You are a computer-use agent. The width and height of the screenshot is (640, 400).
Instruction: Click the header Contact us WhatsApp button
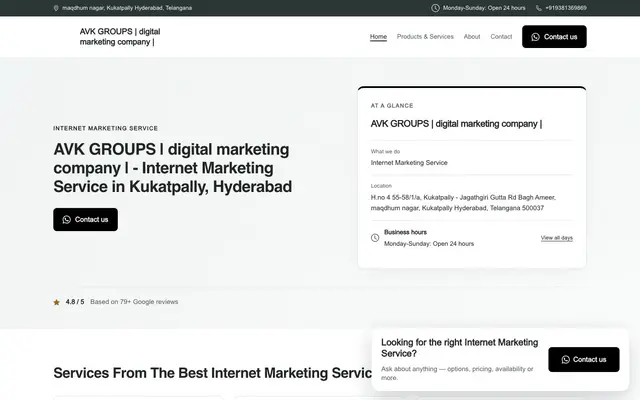tap(554, 37)
